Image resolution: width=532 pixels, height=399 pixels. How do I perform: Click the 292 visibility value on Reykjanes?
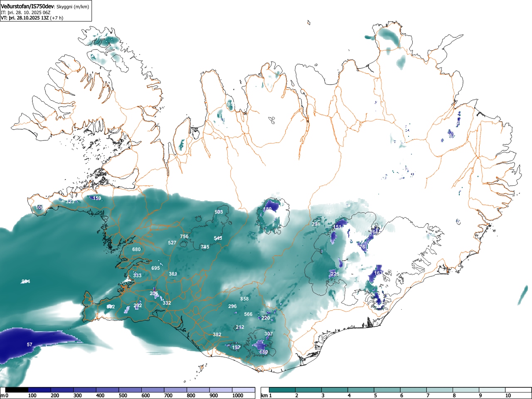point(138,305)
